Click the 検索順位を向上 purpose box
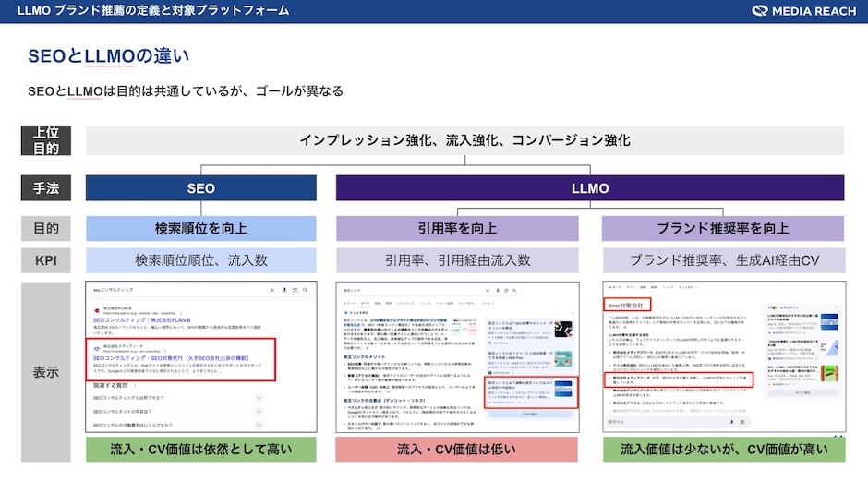 (x=201, y=228)
